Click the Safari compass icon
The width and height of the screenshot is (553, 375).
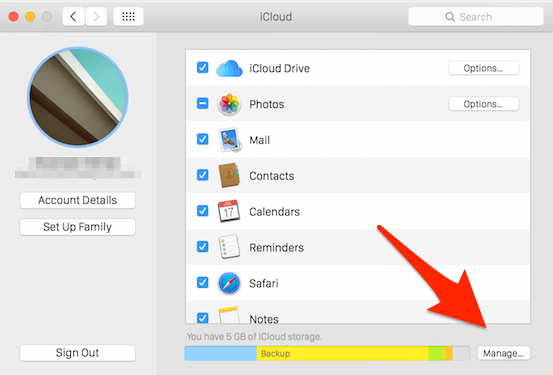click(x=229, y=283)
